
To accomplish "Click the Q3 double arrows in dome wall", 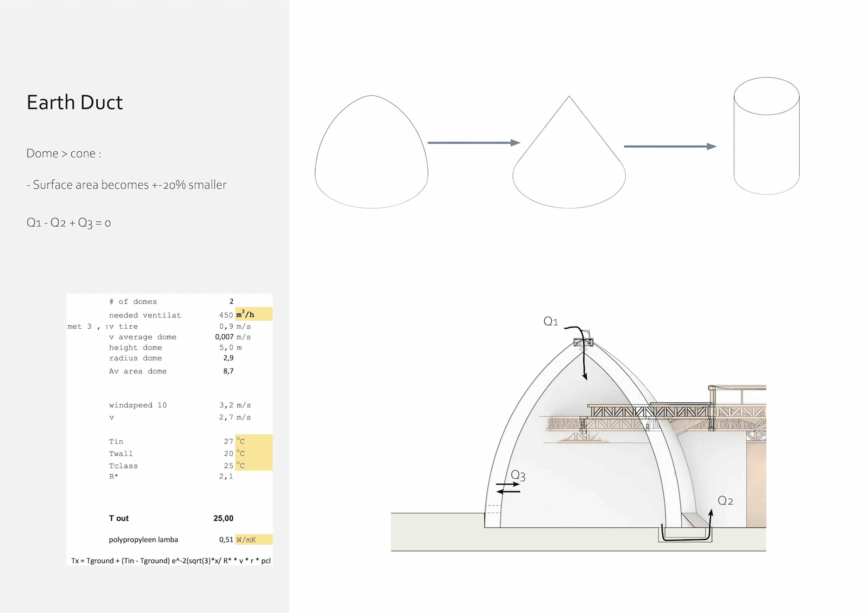I will [508, 488].
